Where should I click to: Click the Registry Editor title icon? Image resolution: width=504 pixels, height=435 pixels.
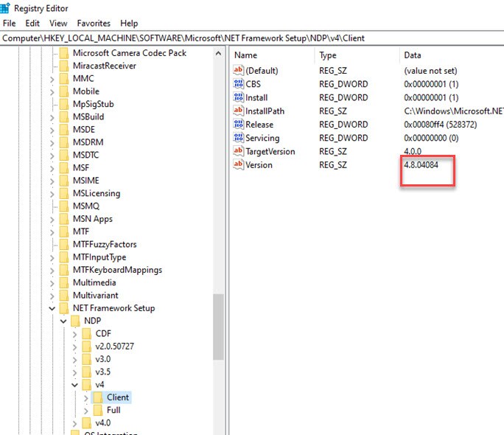5,8
